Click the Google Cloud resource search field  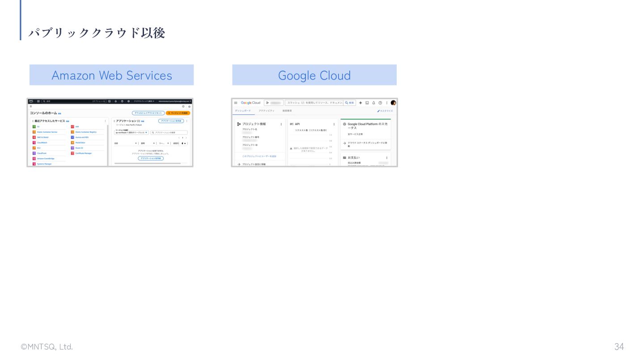[314, 103]
